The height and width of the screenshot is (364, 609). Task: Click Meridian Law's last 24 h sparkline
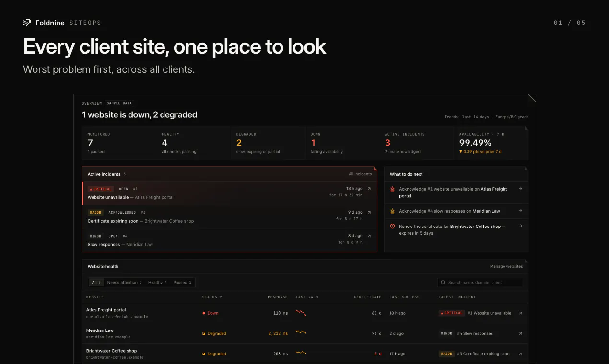tap(301, 332)
